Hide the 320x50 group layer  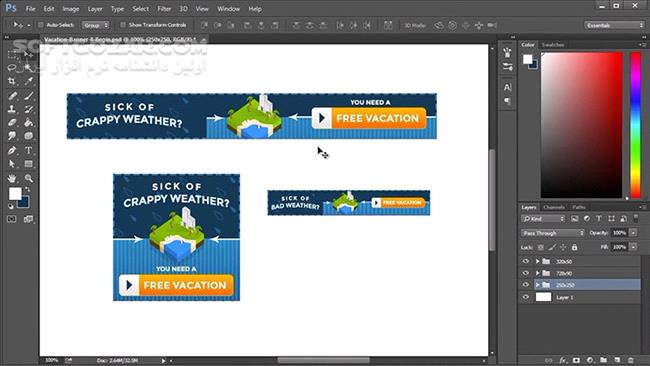point(526,261)
